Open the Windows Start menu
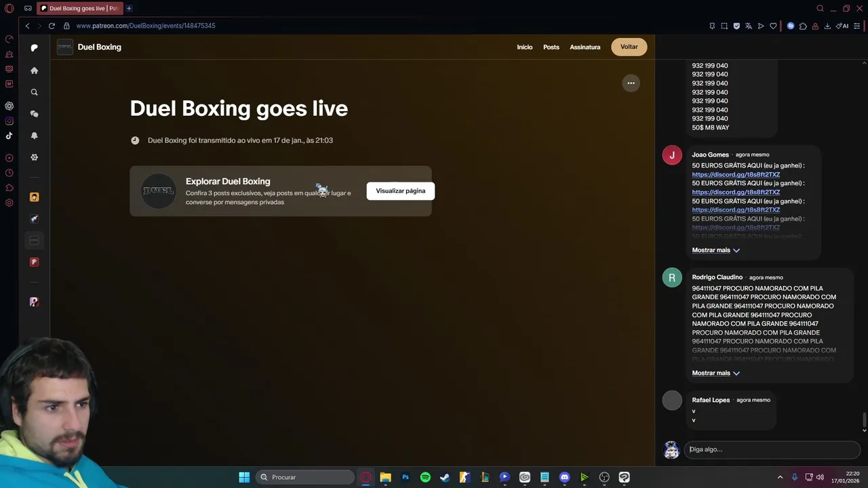This screenshot has height=488, width=868. [244, 477]
